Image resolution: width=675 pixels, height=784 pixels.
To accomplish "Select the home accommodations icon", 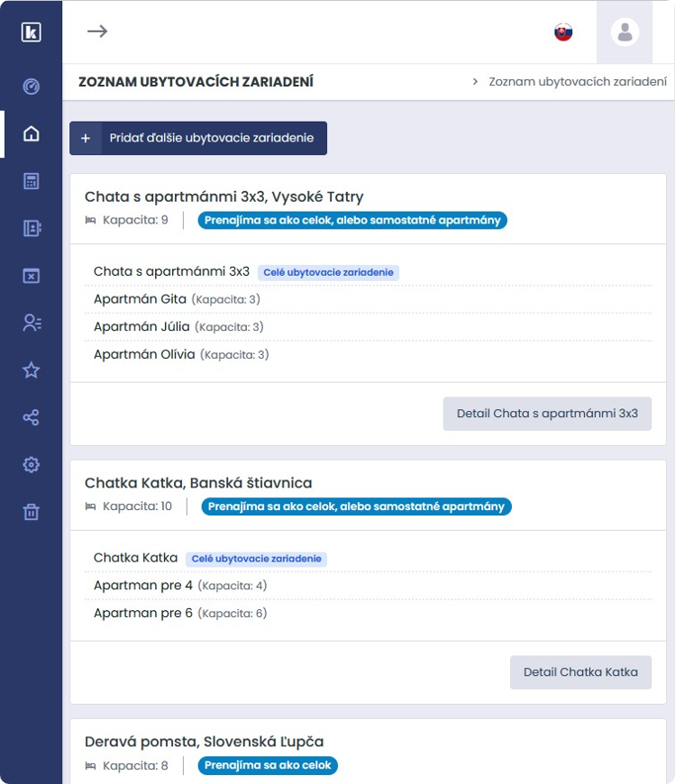I will [x=31, y=134].
